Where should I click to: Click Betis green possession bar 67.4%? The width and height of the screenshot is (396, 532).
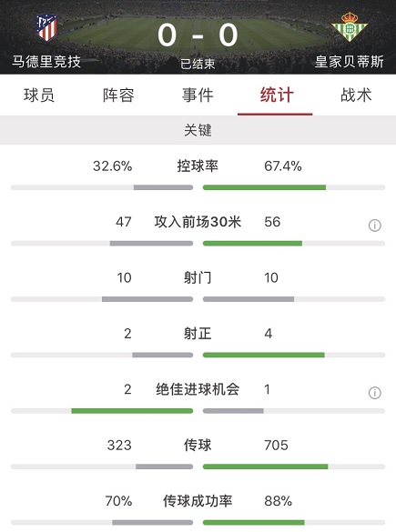[x=264, y=187]
